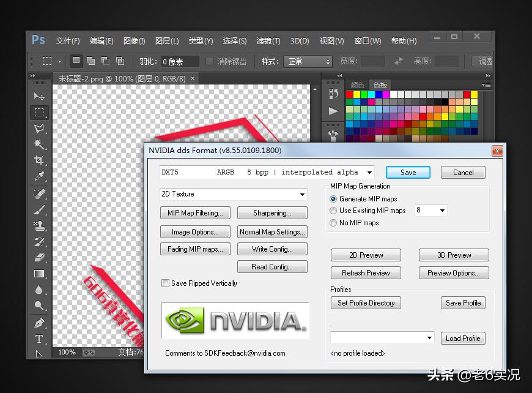The width and height of the screenshot is (532, 393).
Task: Click New Selection mode icon in options bar
Action: (x=76, y=61)
